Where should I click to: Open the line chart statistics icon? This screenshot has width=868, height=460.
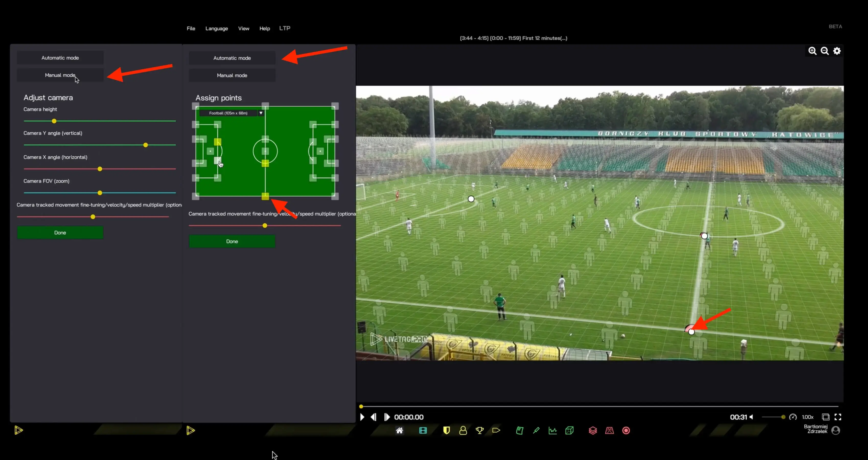coord(553,430)
